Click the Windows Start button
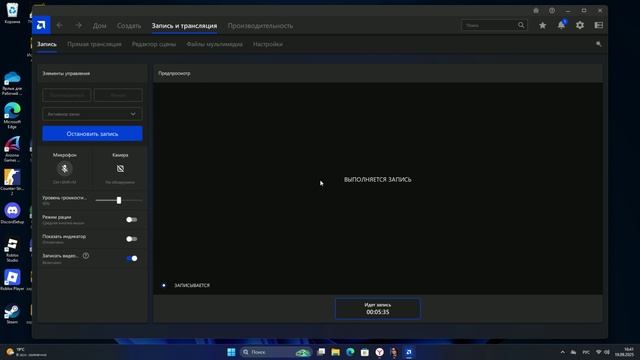Image resolution: width=640 pixels, height=360 pixels. pyautogui.click(x=231, y=352)
